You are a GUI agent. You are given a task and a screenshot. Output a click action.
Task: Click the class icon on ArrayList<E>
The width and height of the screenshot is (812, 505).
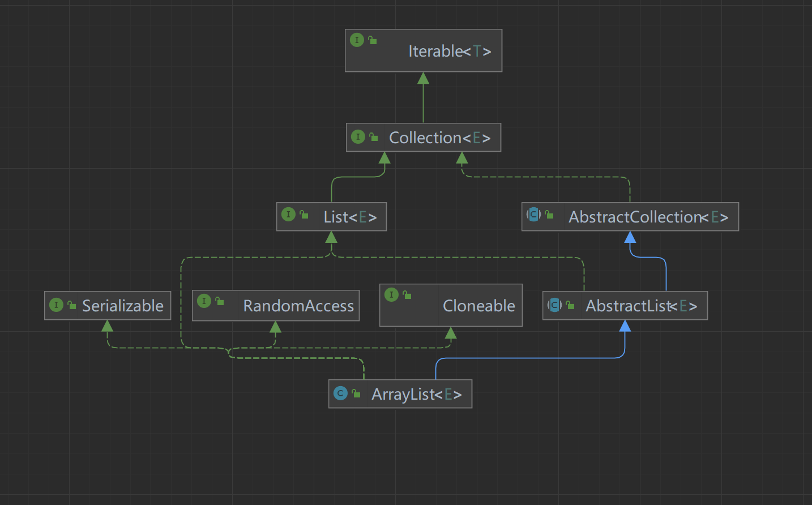click(x=340, y=393)
